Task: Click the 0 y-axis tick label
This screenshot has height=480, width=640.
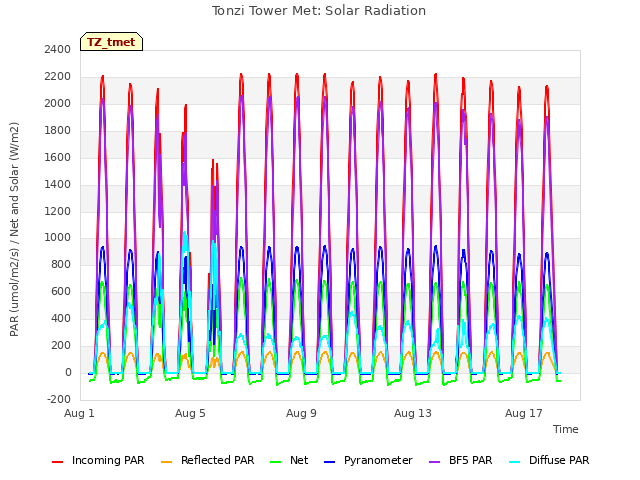Action: point(68,373)
